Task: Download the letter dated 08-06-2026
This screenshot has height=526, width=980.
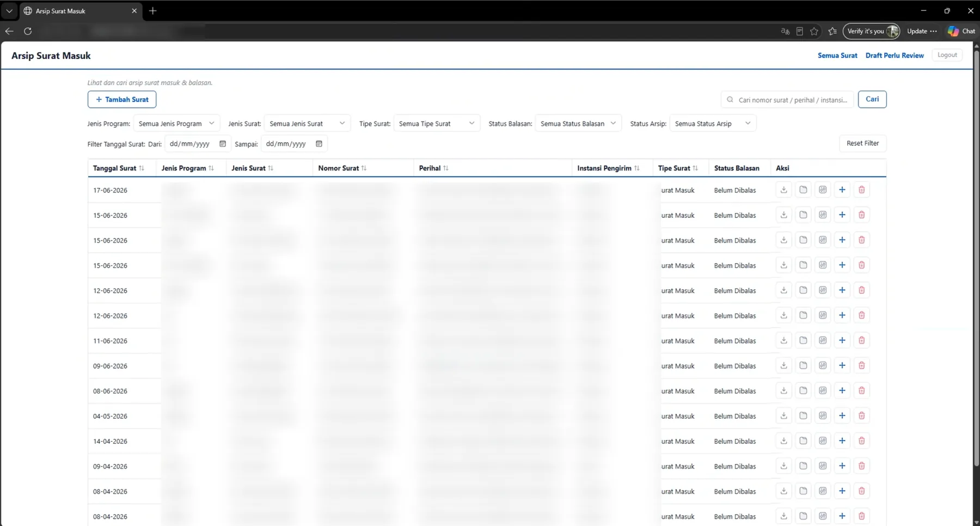Action: coord(783,390)
